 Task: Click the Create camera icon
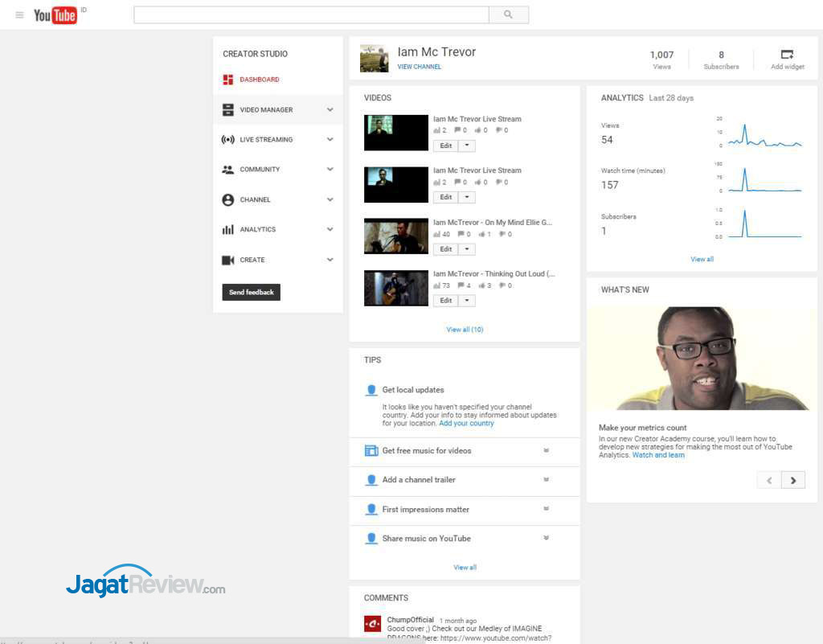point(228,260)
